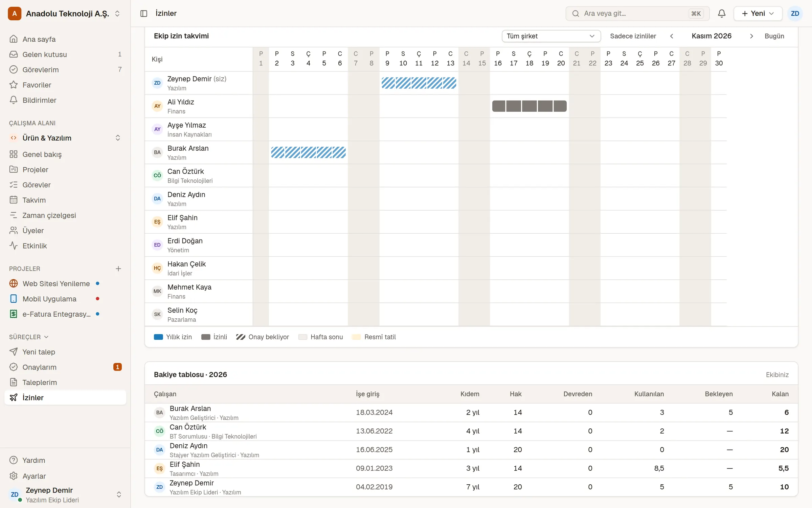The width and height of the screenshot is (812, 508).
Task: Open Yeni talep request form
Action: tap(65, 352)
